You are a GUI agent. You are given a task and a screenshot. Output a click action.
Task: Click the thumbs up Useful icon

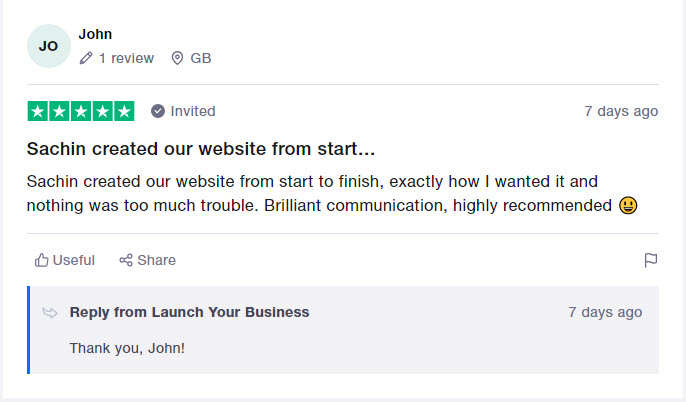42,260
